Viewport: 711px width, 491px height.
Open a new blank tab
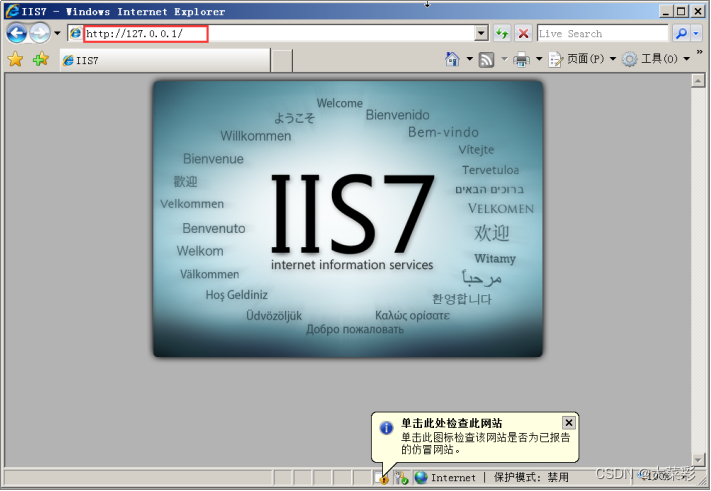coord(282,61)
